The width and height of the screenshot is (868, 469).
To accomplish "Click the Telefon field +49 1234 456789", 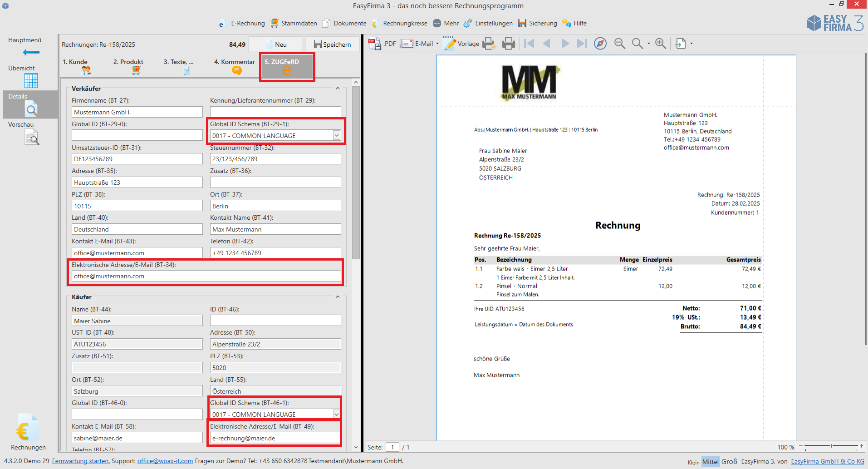I will [x=275, y=253].
